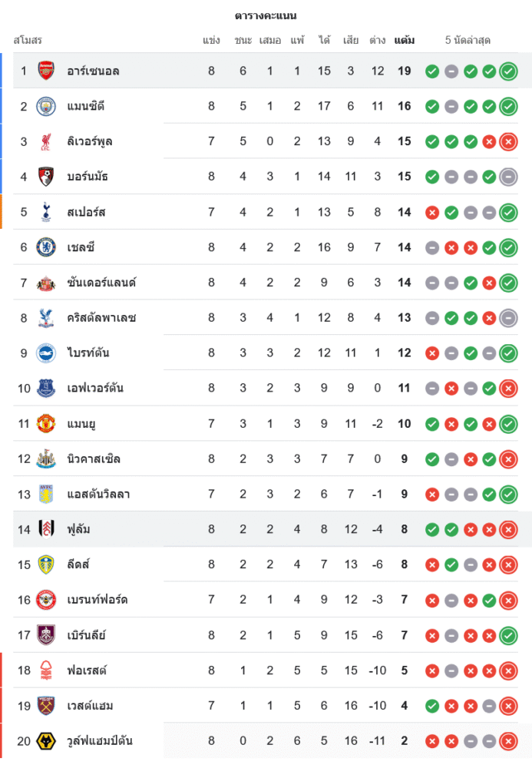Sort table by แต้ม column header
The width and height of the screenshot is (532, 768).
pyautogui.click(x=405, y=40)
